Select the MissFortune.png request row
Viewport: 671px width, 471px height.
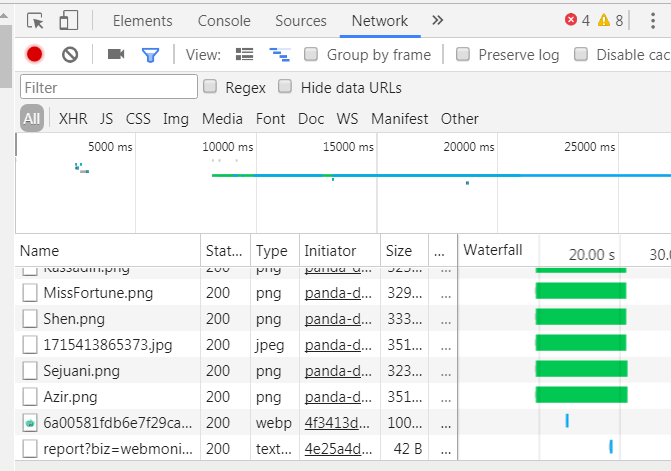(x=98, y=293)
